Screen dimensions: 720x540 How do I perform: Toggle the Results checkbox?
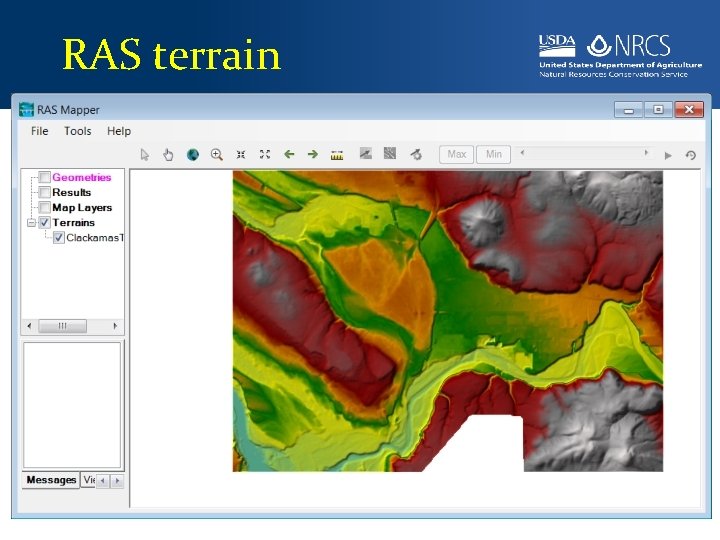pyautogui.click(x=44, y=192)
